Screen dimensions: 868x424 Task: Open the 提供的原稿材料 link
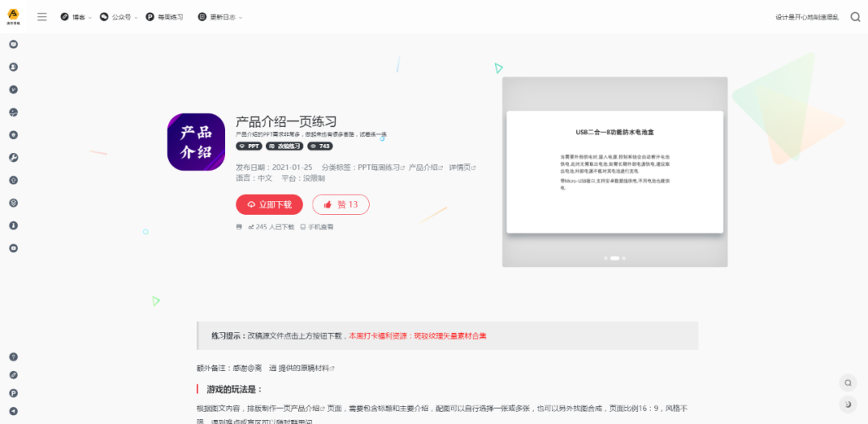pyautogui.click(x=306, y=368)
